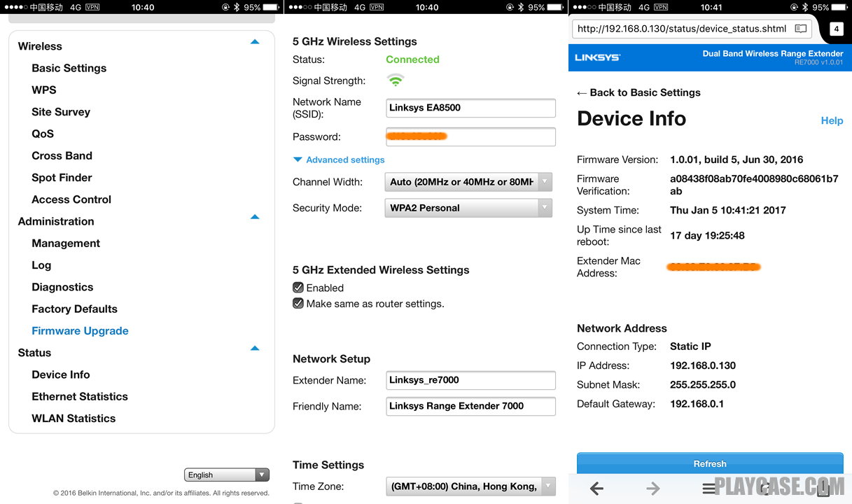The image size is (852, 504).
Task: Tap Bluetooth icon in Device Info status bar
Action: (804, 7)
